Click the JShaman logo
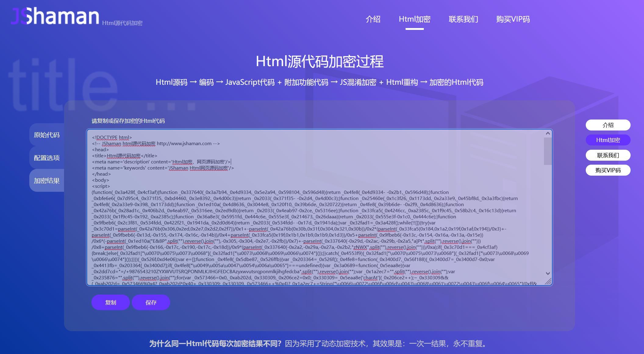Viewport: 644px width, 354px height. (x=55, y=16)
